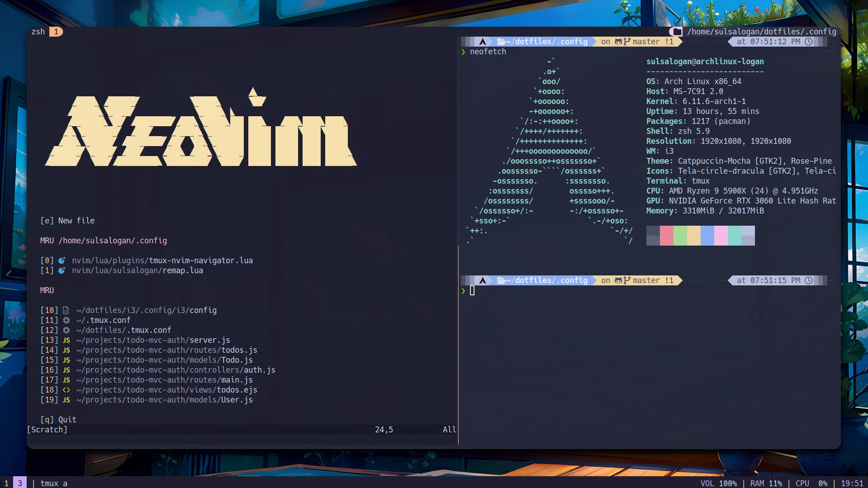Screen dimensions: 868x488
Task: Click the neofetch command text
Action: 488,52
